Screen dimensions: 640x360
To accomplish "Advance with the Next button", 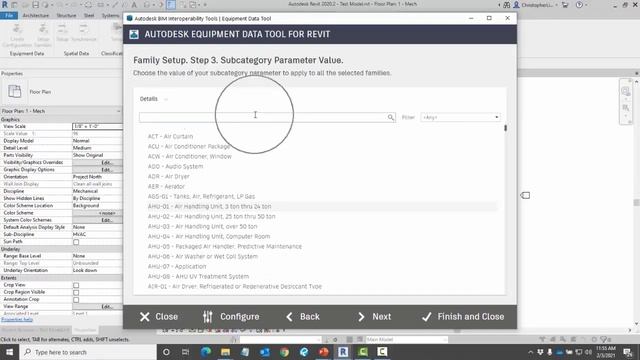I will click(374, 317).
